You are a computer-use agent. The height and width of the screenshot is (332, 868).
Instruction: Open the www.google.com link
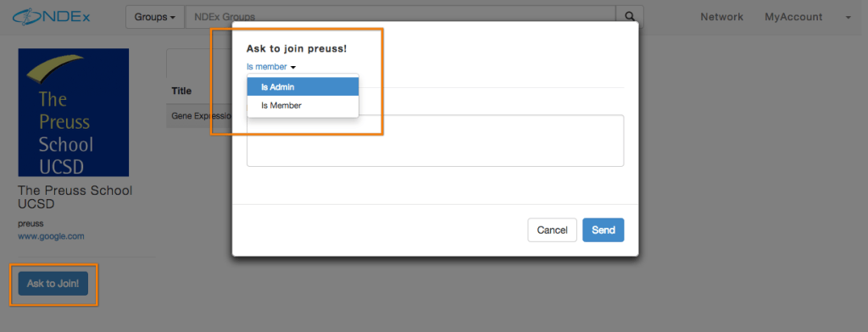(x=51, y=236)
